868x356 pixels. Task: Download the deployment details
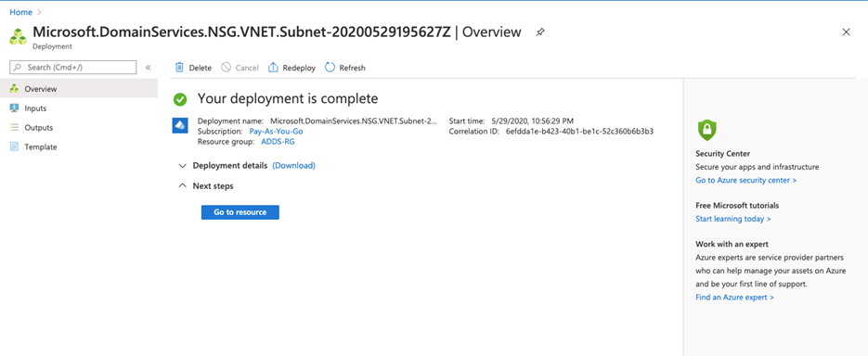click(x=294, y=165)
